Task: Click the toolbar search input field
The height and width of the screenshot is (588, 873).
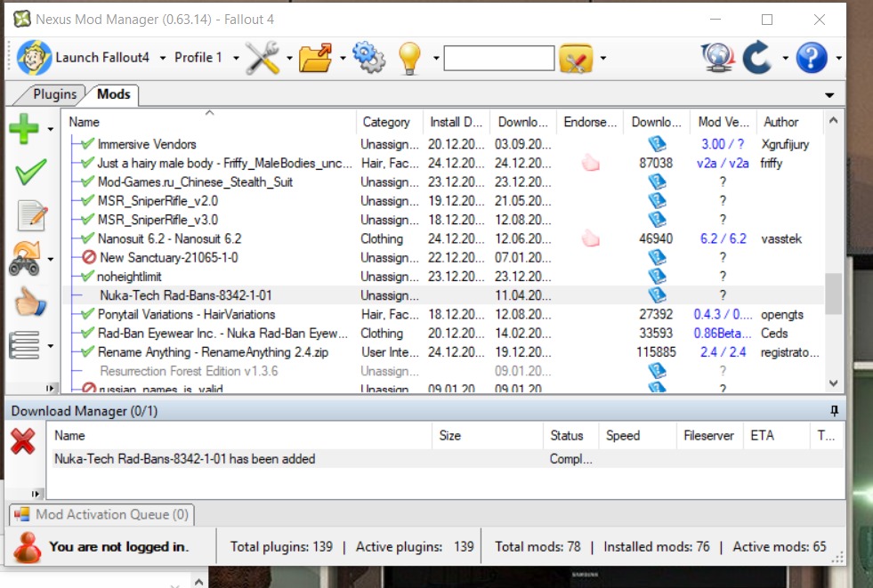Action: tap(499, 58)
